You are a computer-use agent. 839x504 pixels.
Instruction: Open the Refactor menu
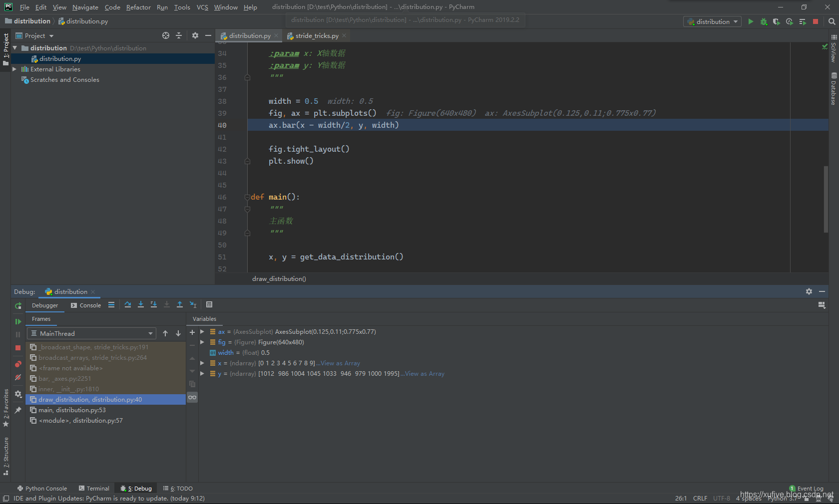click(x=138, y=7)
